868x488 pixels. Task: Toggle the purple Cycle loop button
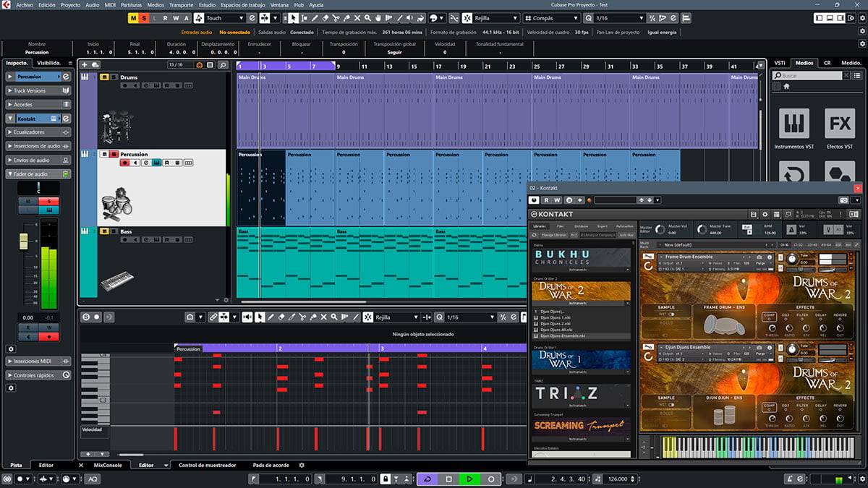pyautogui.click(x=427, y=479)
